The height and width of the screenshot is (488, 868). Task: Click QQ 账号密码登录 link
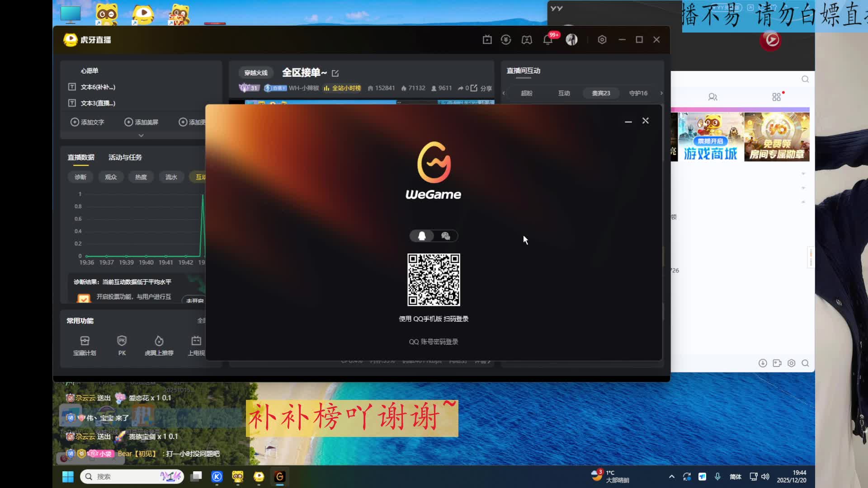433,342
